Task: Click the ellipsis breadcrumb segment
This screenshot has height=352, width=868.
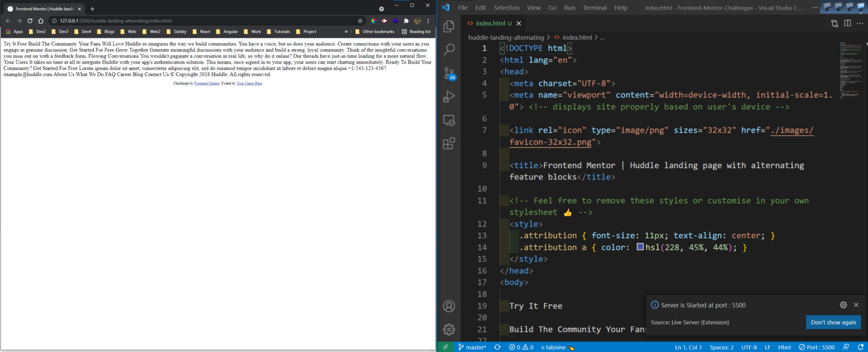Action: 602,37
